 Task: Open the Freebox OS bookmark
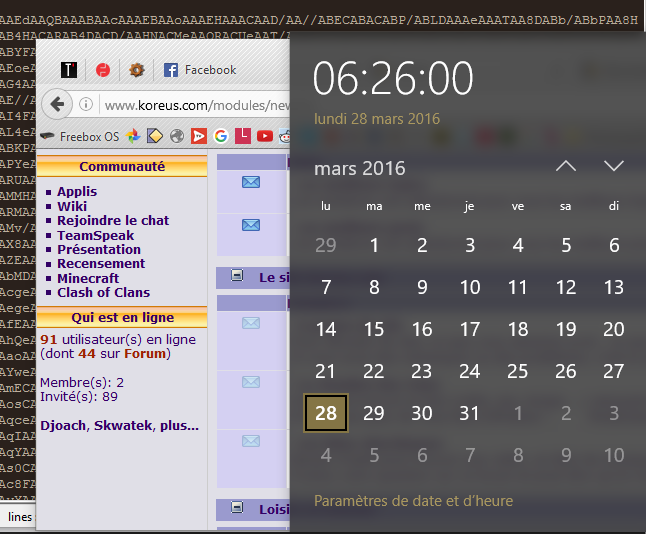tap(80, 136)
